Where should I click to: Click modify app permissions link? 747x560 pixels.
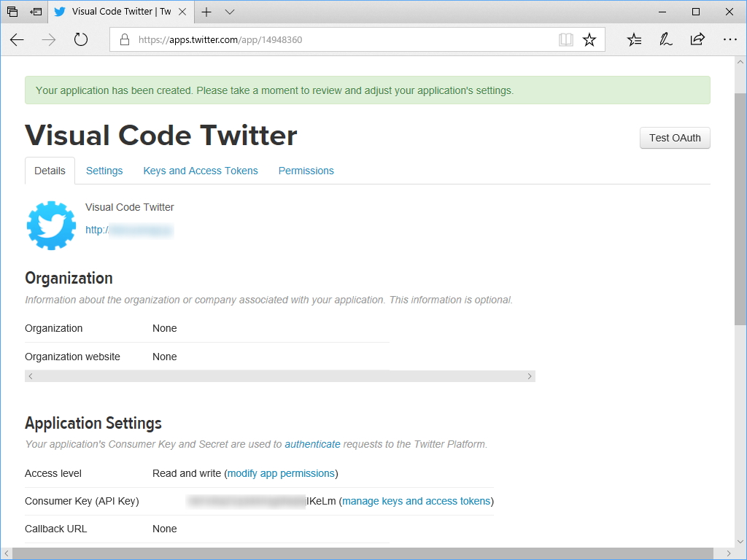click(281, 473)
